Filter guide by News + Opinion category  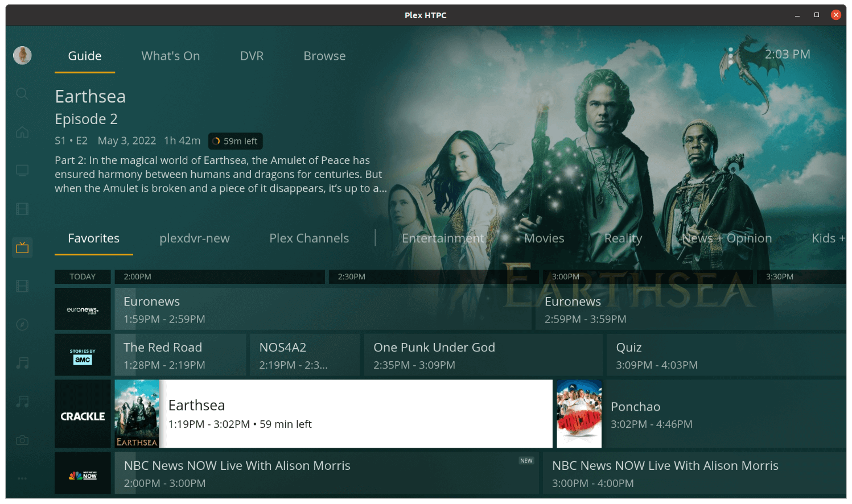click(727, 238)
